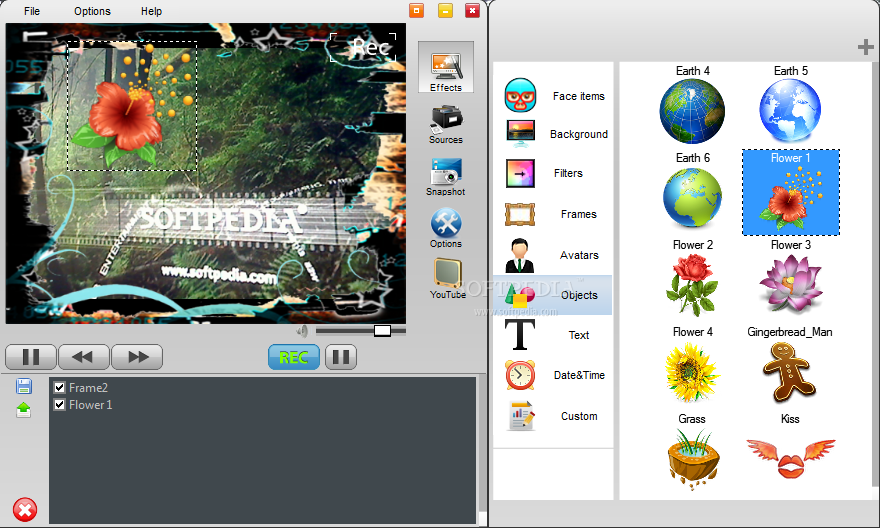
Task: Select the Avatars category
Action: (553, 255)
